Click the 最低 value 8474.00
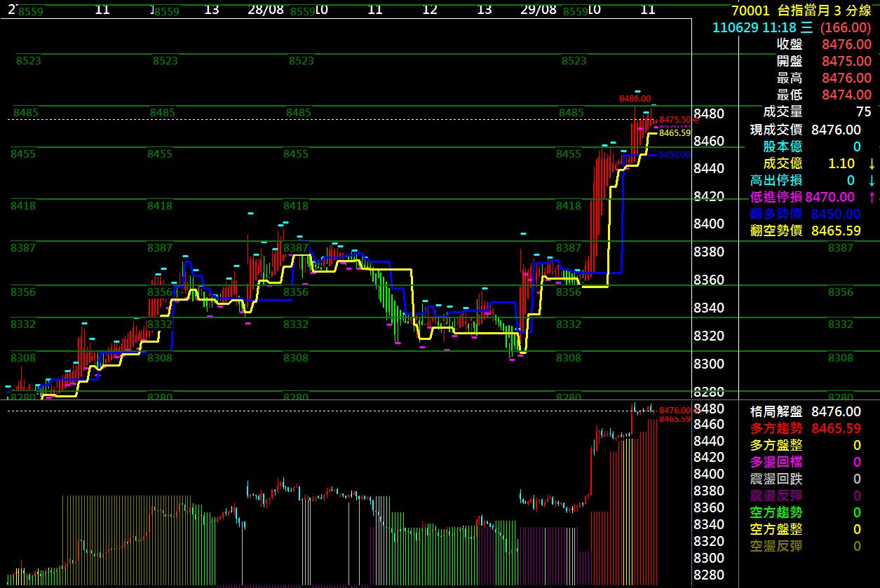The image size is (880, 588). tap(847, 95)
